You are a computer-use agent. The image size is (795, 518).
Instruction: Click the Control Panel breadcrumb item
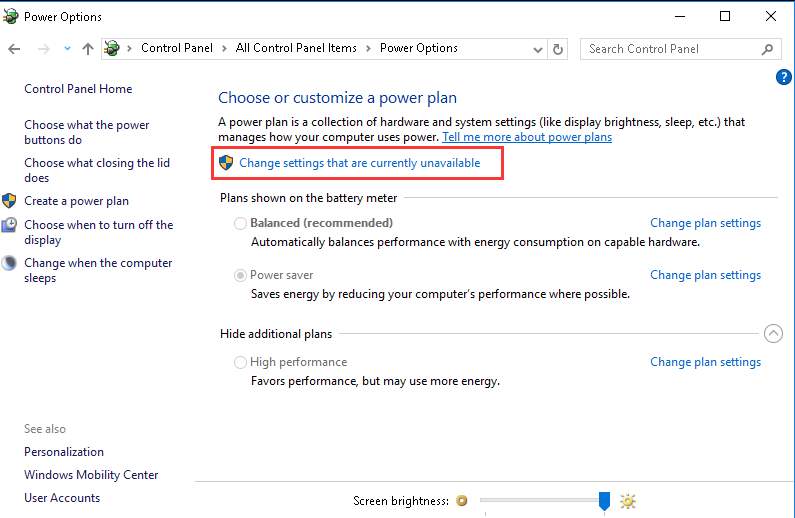pyautogui.click(x=175, y=48)
